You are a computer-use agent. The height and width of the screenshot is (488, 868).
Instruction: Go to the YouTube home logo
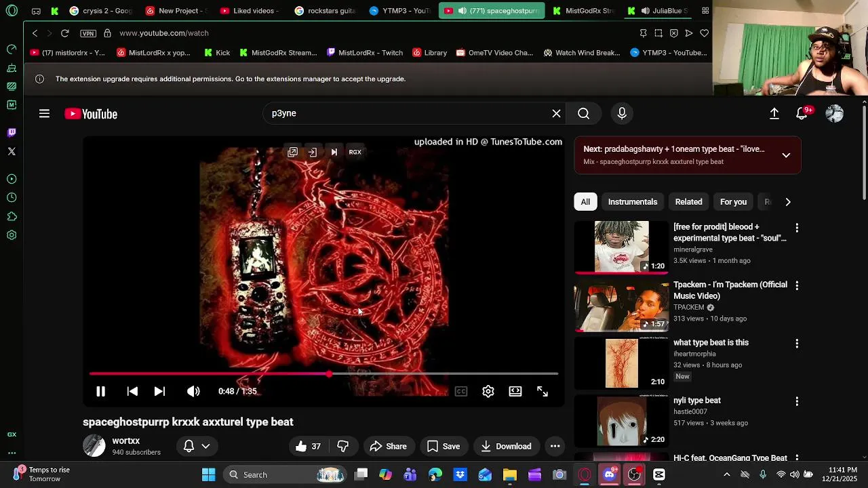[x=91, y=114]
